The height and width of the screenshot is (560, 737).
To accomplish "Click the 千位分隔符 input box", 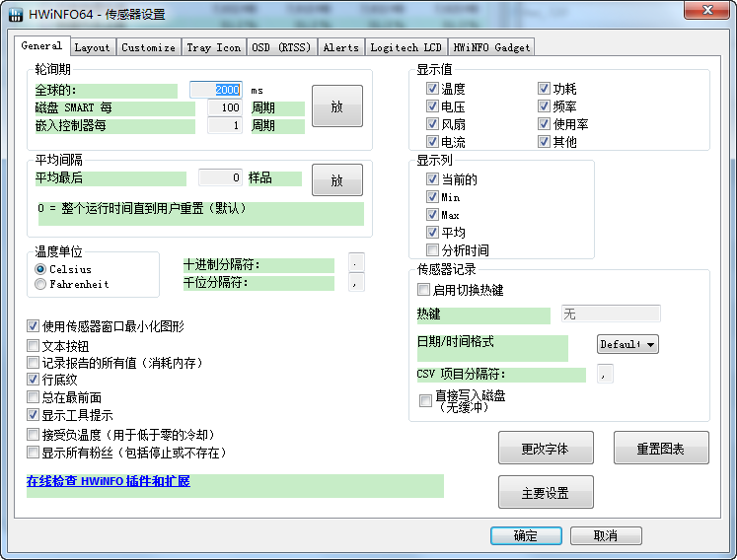I will tap(356, 282).
